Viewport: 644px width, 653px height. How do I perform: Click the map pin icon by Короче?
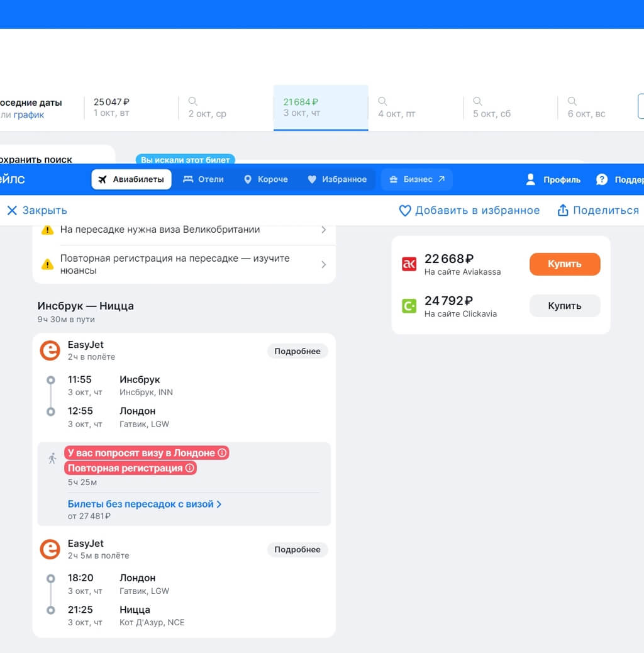pyautogui.click(x=248, y=179)
